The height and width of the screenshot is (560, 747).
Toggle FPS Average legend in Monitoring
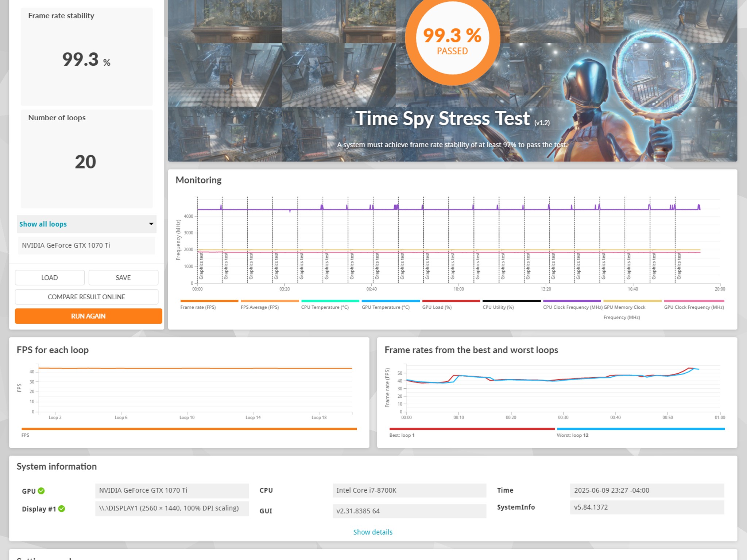click(x=270, y=301)
